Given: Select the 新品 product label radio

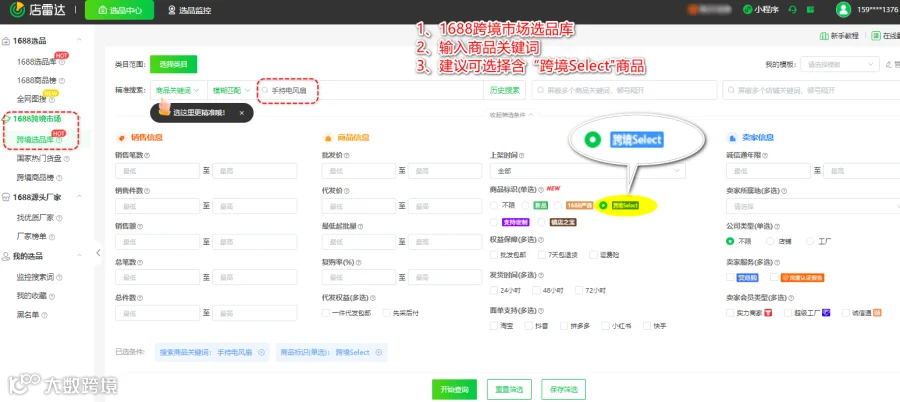Looking at the screenshot, I should 525,205.
